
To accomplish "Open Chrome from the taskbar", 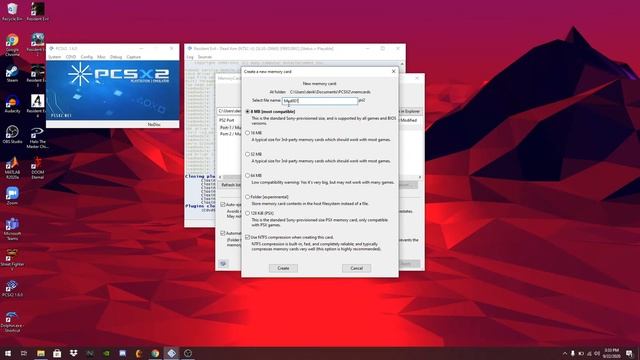I will [x=155, y=353].
